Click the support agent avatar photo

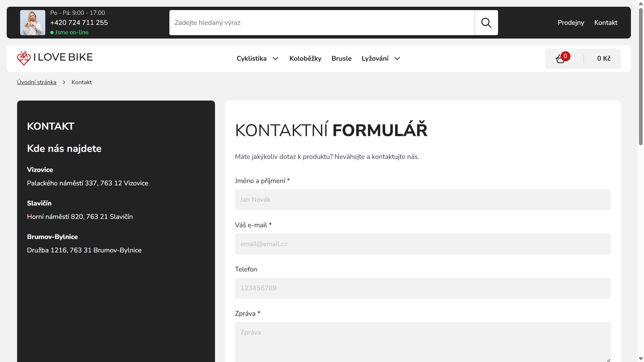pyautogui.click(x=32, y=22)
